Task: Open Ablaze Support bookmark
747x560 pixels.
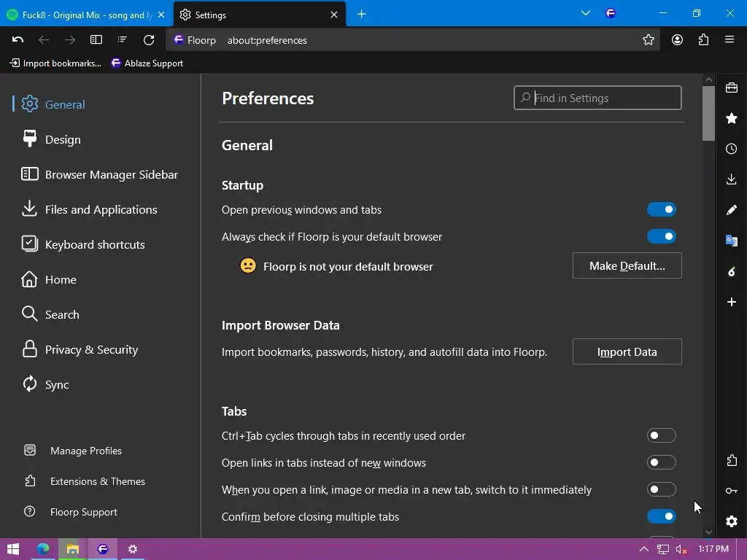Action: 147,63
